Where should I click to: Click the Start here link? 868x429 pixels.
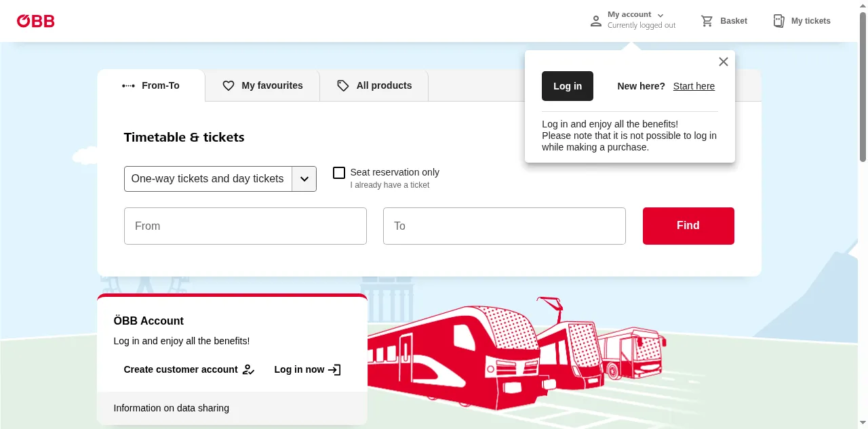pos(694,86)
